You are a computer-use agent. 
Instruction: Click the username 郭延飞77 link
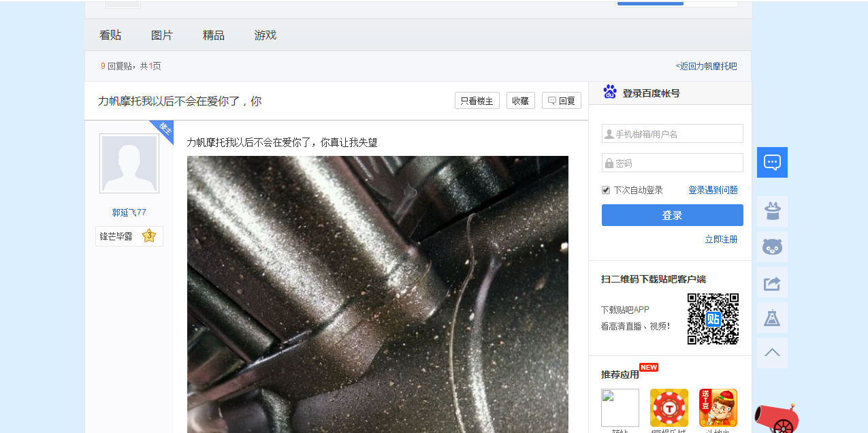pos(129,212)
